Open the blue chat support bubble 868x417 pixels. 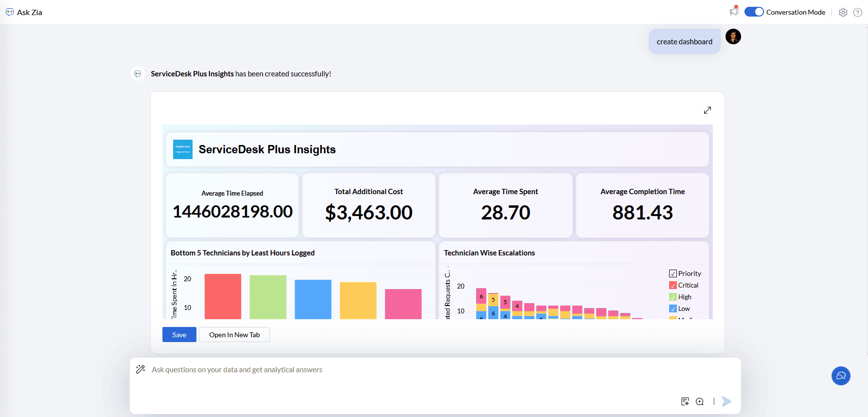[841, 376]
